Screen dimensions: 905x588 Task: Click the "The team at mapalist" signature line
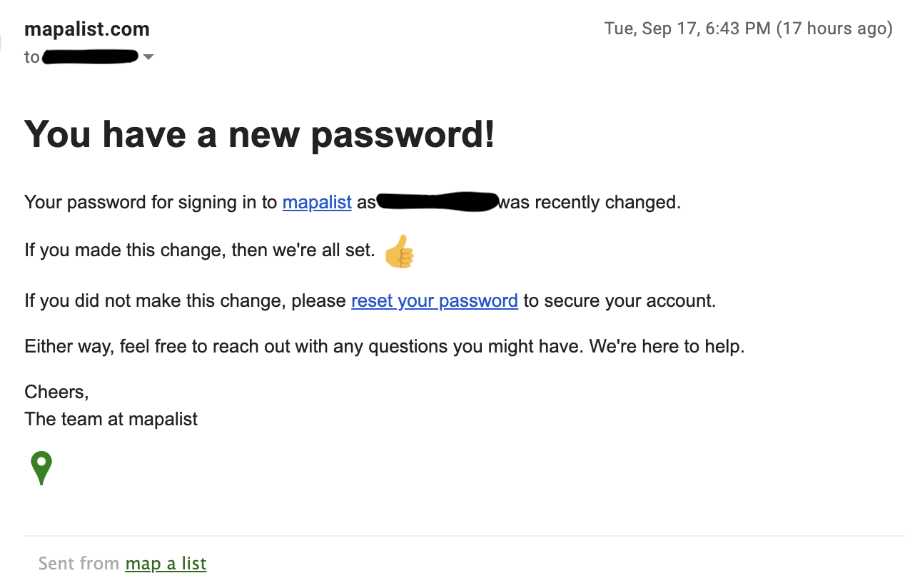(x=111, y=419)
